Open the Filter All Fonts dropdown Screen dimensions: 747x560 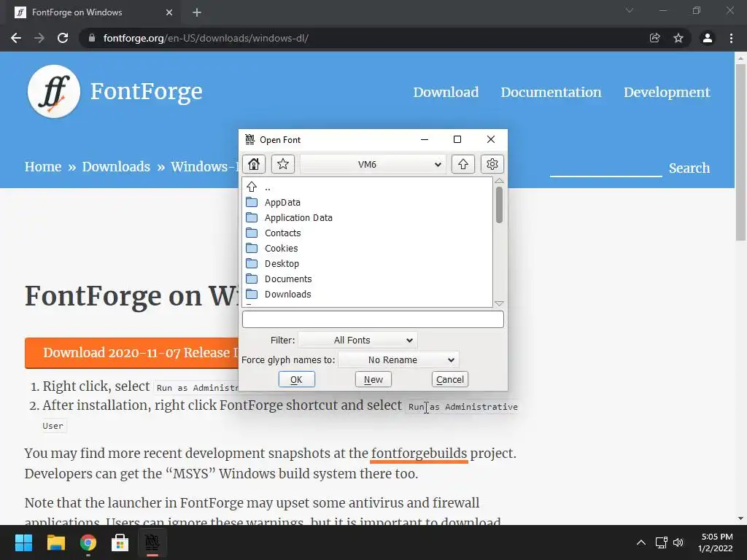coord(357,340)
